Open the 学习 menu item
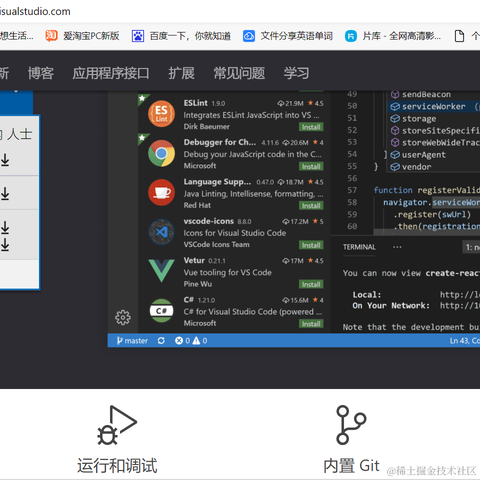 296,73
